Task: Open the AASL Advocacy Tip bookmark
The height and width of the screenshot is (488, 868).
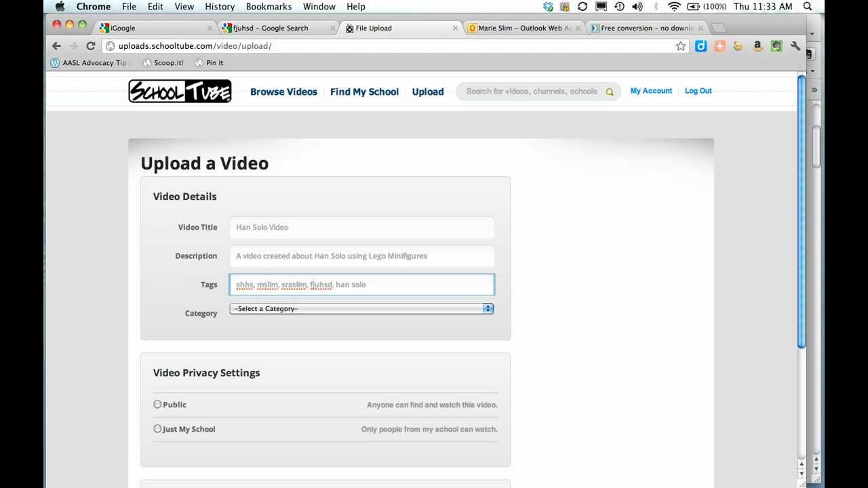Action: click(x=89, y=62)
